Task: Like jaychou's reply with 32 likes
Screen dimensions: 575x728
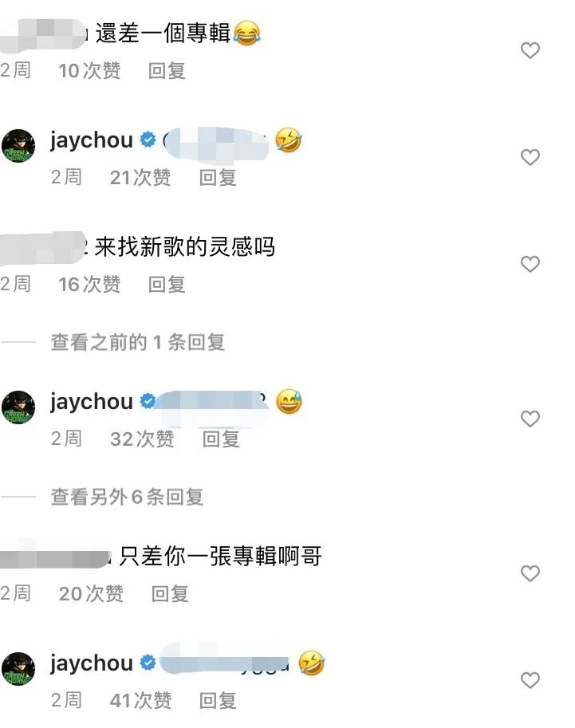Action: [x=530, y=419]
